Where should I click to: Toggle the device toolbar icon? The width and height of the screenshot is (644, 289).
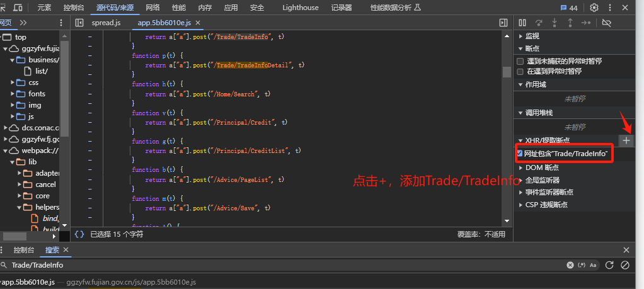coord(18,8)
